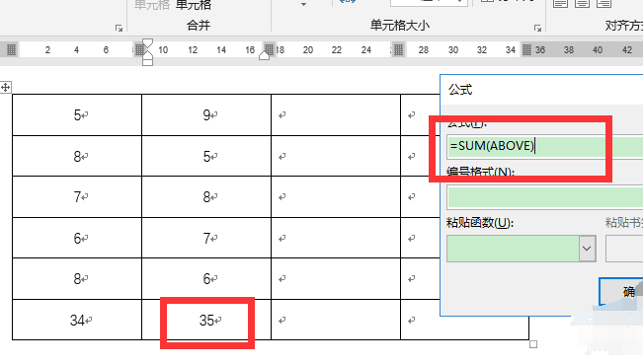The height and width of the screenshot is (364, 643).
Task: Click the cell with 5 in first row
Action: 77,115
